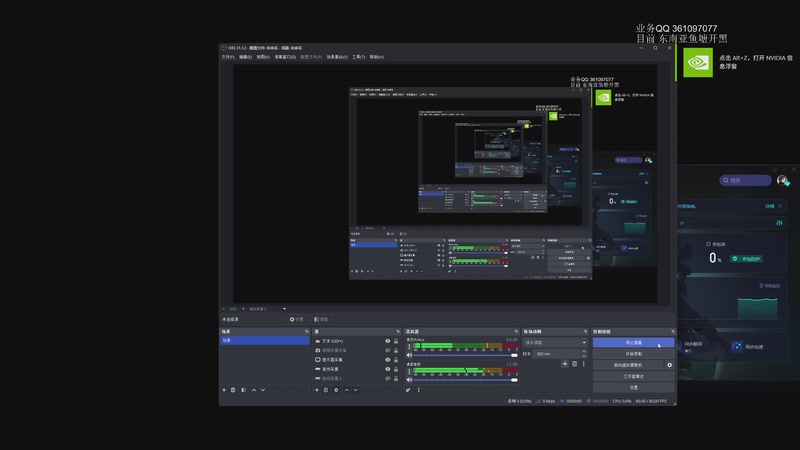
Task: Toggle visibility of the first game capture source
Action: tap(388, 369)
